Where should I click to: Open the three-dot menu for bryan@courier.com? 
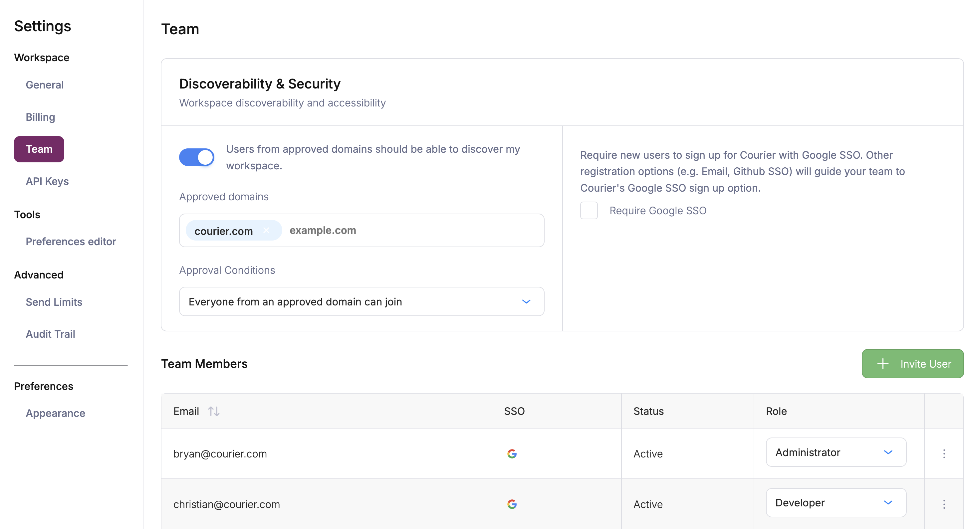944,453
